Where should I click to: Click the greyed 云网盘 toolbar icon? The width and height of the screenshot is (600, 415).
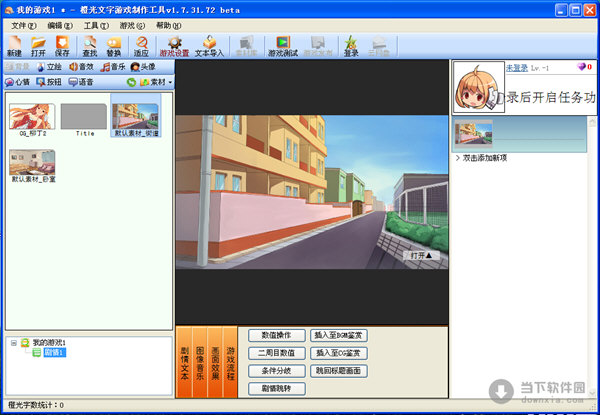point(379,46)
